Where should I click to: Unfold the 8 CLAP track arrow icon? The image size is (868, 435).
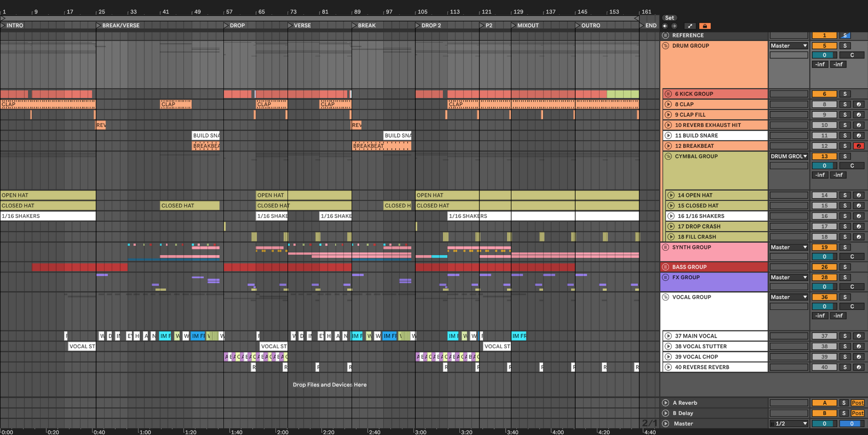[668, 104]
